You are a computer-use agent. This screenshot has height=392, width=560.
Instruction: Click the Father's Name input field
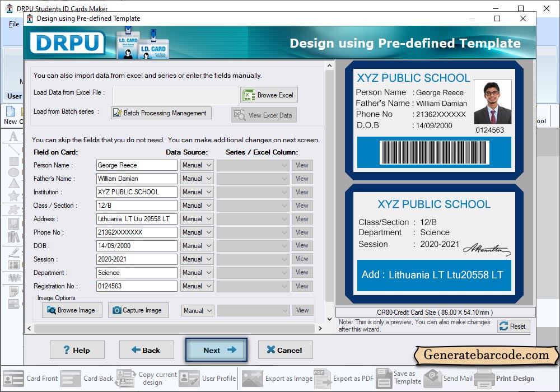[137, 179]
